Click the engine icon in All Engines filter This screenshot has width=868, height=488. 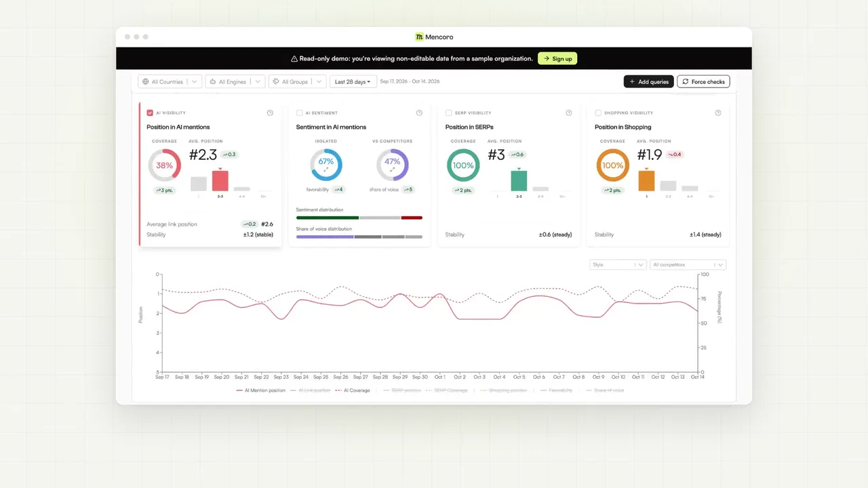[x=212, y=82]
